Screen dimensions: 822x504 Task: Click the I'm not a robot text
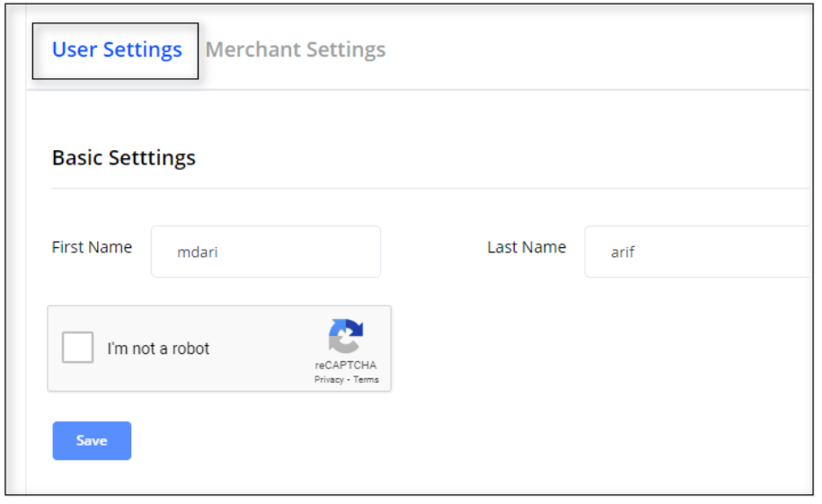pyautogui.click(x=158, y=349)
